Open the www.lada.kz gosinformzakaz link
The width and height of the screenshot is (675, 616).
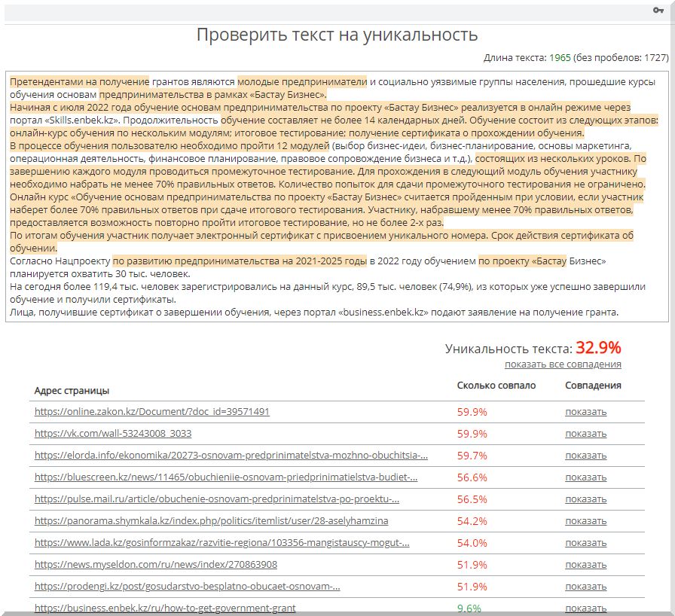[x=222, y=543]
